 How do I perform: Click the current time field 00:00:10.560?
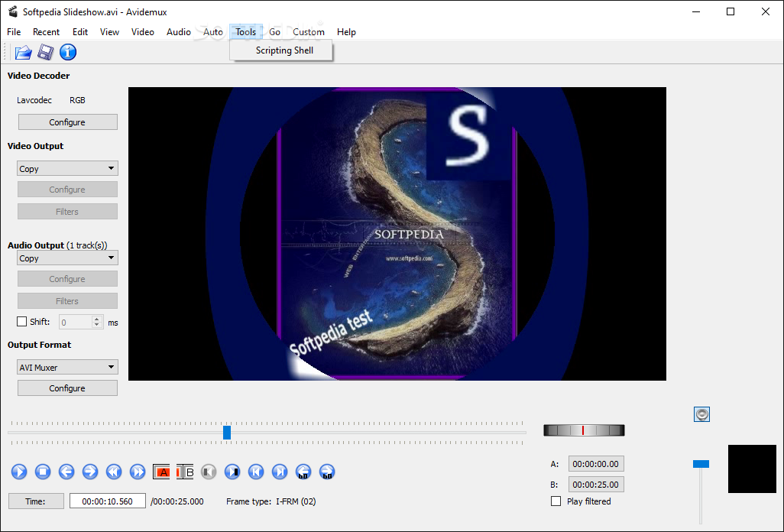click(108, 501)
